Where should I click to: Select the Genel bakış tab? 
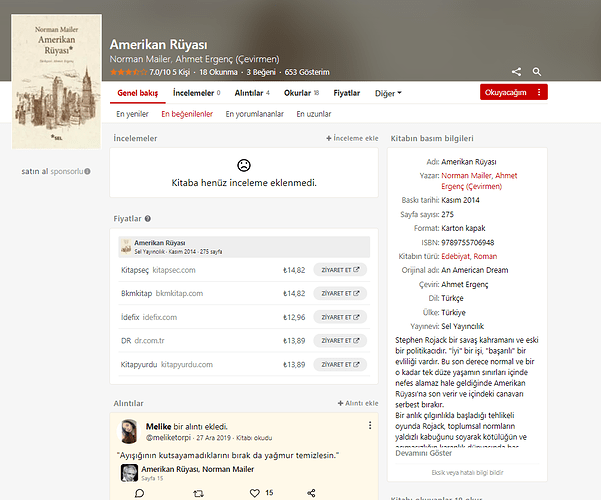click(138, 93)
